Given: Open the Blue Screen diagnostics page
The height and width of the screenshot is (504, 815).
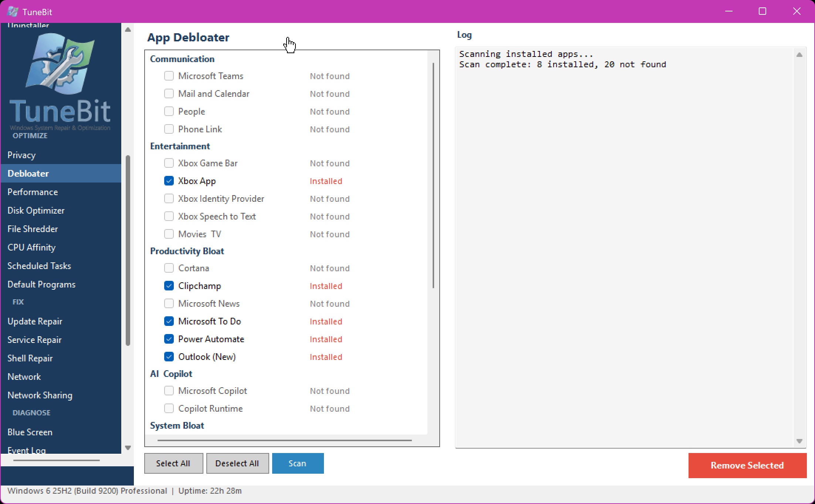Looking at the screenshot, I should pos(61,432).
